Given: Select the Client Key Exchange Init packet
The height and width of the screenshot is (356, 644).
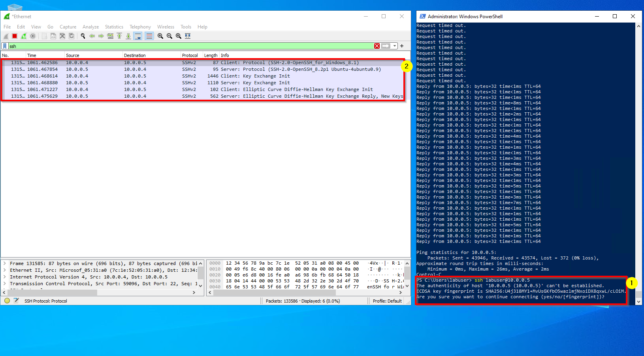Looking at the screenshot, I should [203, 76].
